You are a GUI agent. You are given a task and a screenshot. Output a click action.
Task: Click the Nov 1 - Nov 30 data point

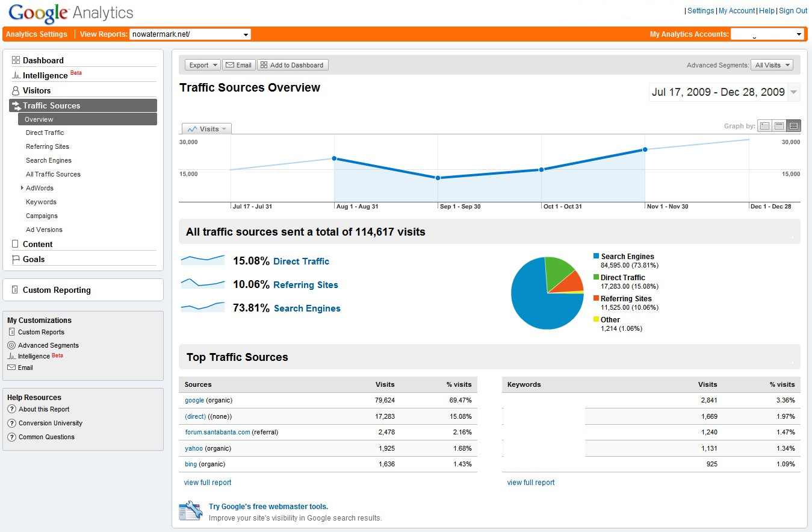tap(645, 149)
